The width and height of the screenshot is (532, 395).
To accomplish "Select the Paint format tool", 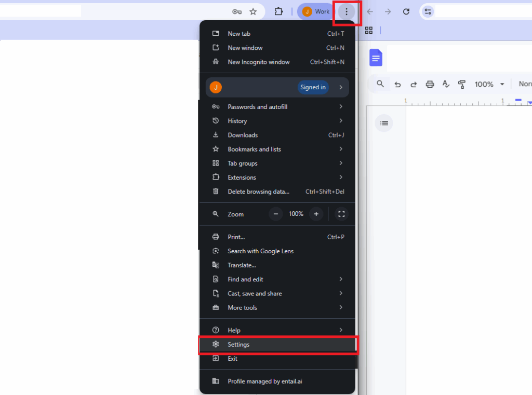I will coord(461,84).
